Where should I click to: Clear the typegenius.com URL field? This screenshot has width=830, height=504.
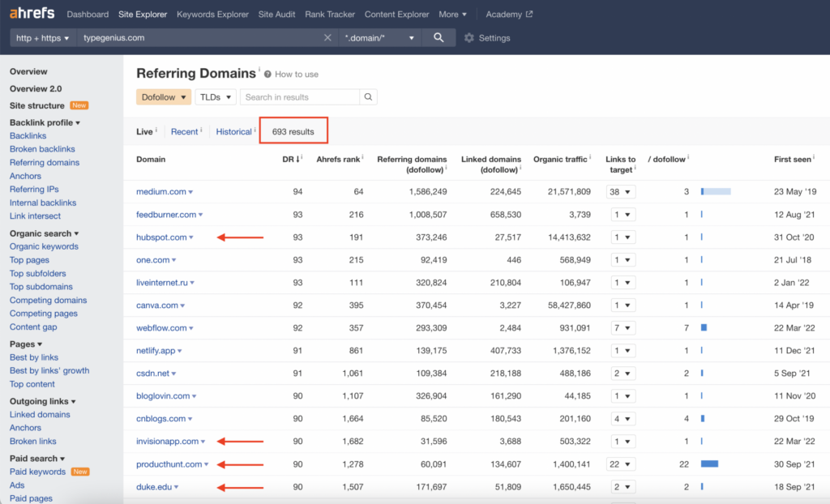[327, 37]
